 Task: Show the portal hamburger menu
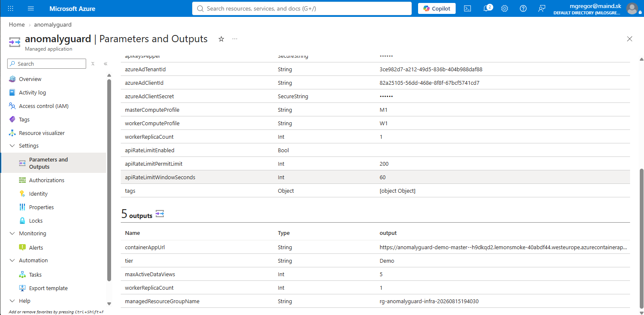31,8
